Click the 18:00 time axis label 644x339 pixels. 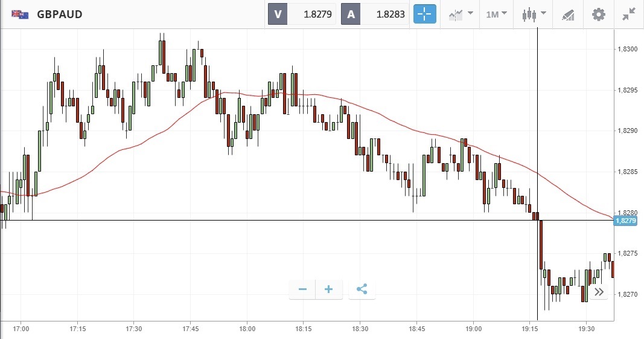point(247,329)
